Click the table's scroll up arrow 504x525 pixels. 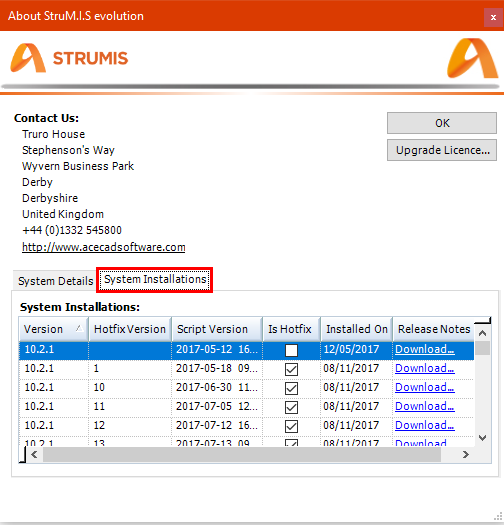tap(483, 333)
